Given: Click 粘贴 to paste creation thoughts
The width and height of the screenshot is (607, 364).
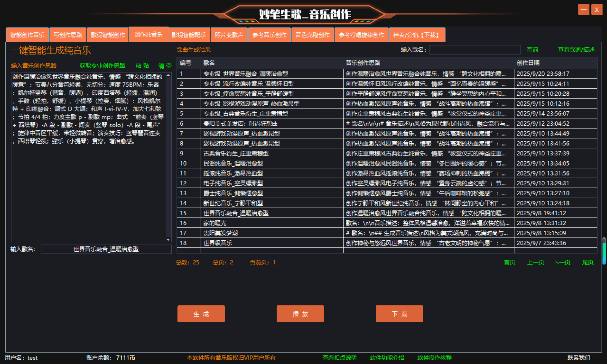Looking at the screenshot, I should tap(142, 65).
